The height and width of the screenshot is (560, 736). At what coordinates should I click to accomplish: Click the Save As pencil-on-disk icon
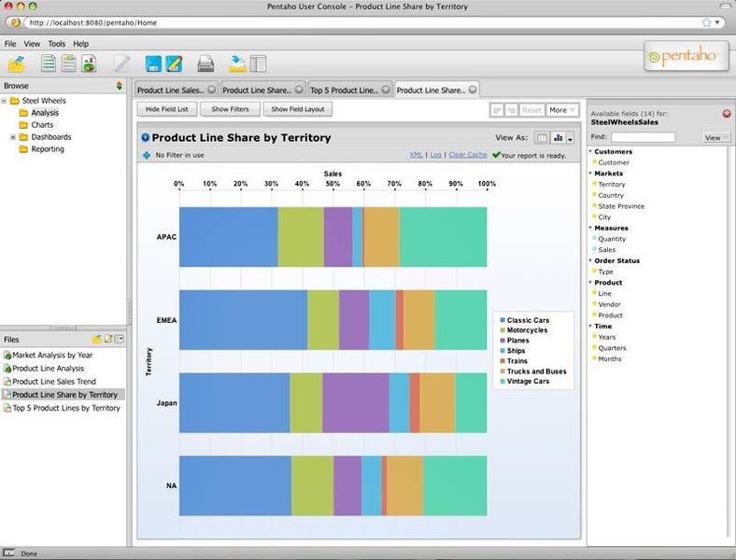click(174, 63)
